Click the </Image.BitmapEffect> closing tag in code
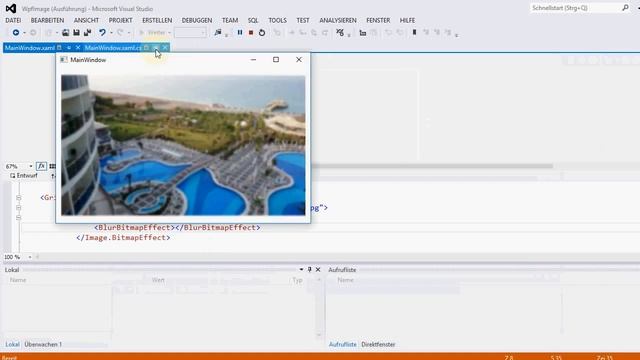The width and height of the screenshot is (640, 360). 123,238
